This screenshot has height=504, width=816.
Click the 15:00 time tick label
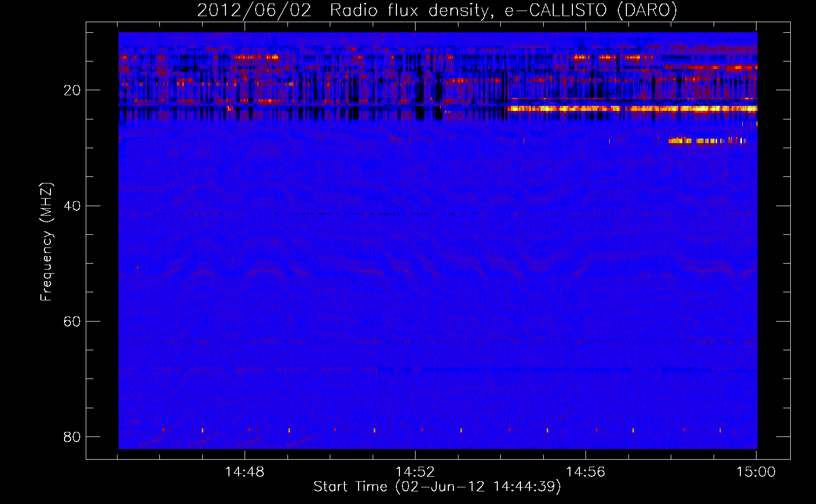(x=756, y=472)
